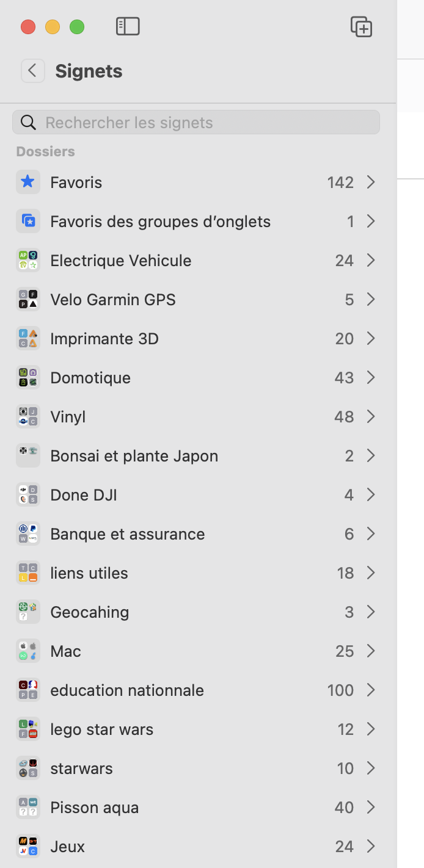The height and width of the screenshot is (868, 424).
Task: Click the Banque et assurance folder icon
Action: [x=28, y=533]
